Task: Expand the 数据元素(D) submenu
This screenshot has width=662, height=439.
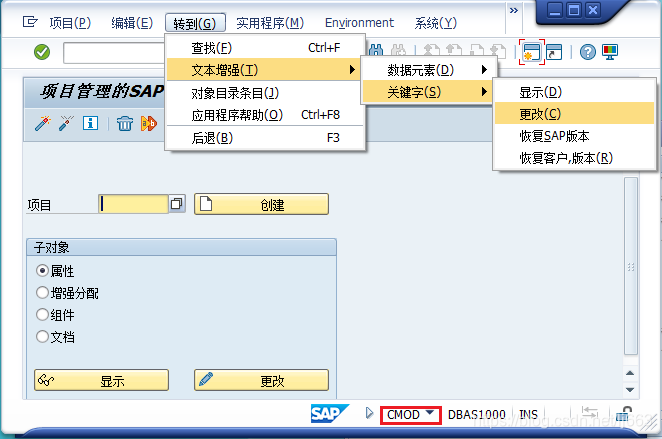Action: 429,70
